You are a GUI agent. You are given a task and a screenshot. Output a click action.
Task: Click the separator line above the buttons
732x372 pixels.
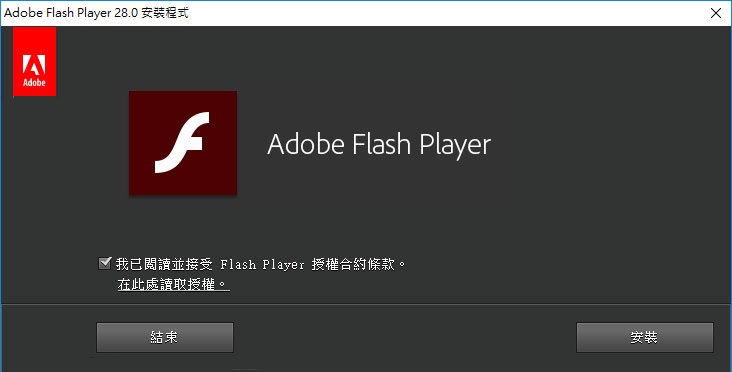[366, 304]
